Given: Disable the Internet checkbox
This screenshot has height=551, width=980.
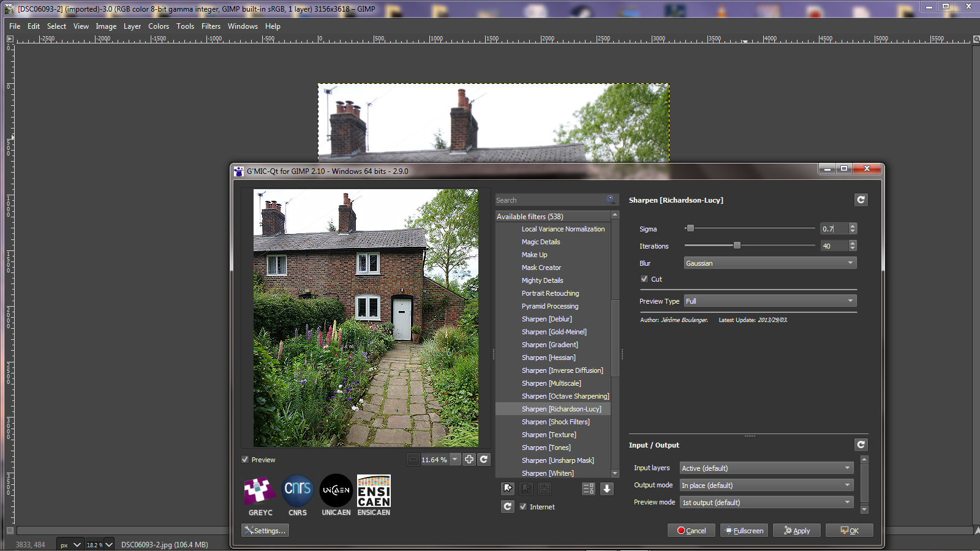Looking at the screenshot, I should point(523,507).
